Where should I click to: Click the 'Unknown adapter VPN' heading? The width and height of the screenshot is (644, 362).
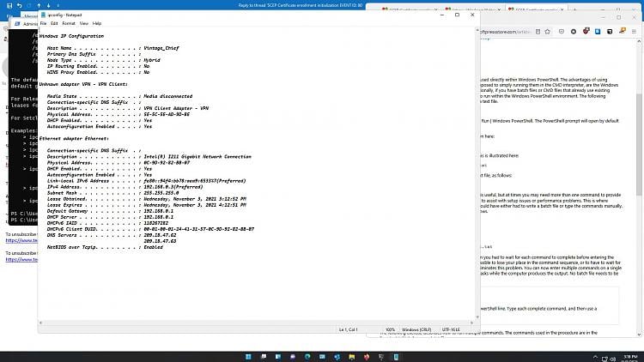[83, 84]
